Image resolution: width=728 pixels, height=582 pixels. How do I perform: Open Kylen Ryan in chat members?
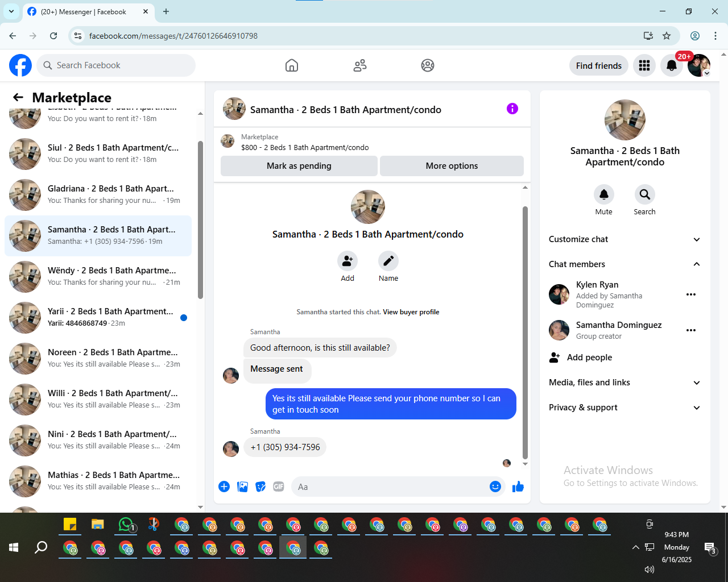click(597, 285)
